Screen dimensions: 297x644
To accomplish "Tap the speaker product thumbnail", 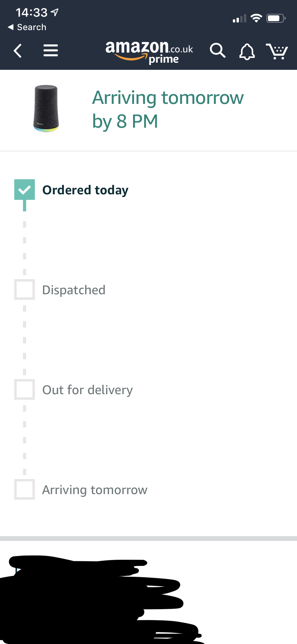I will [46, 108].
